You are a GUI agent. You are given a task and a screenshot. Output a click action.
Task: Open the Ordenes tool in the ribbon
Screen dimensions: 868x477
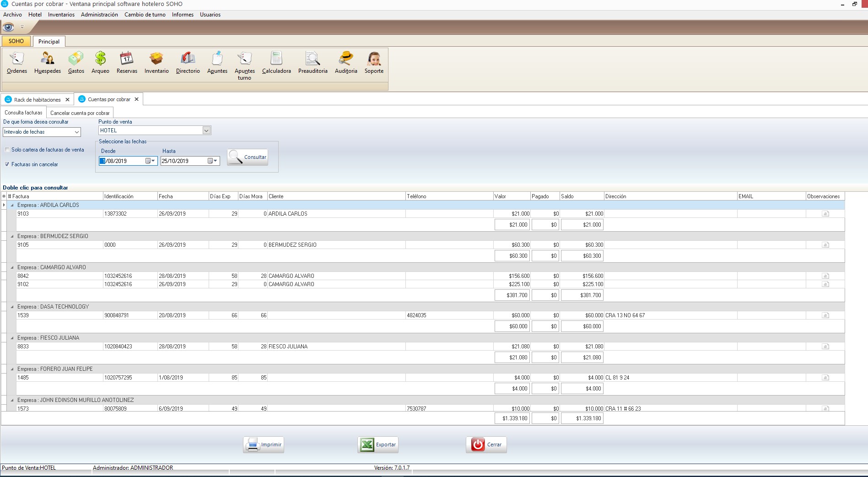pyautogui.click(x=17, y=63)
